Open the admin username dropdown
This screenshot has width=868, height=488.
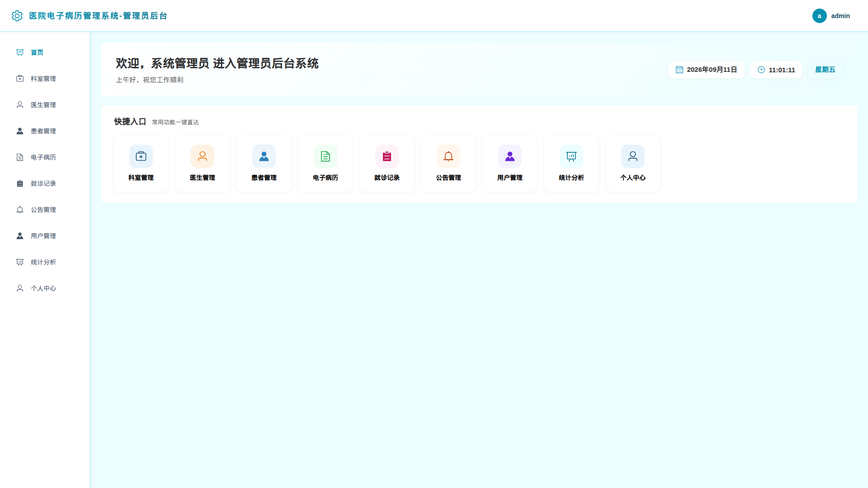click(x=840, y=16)
